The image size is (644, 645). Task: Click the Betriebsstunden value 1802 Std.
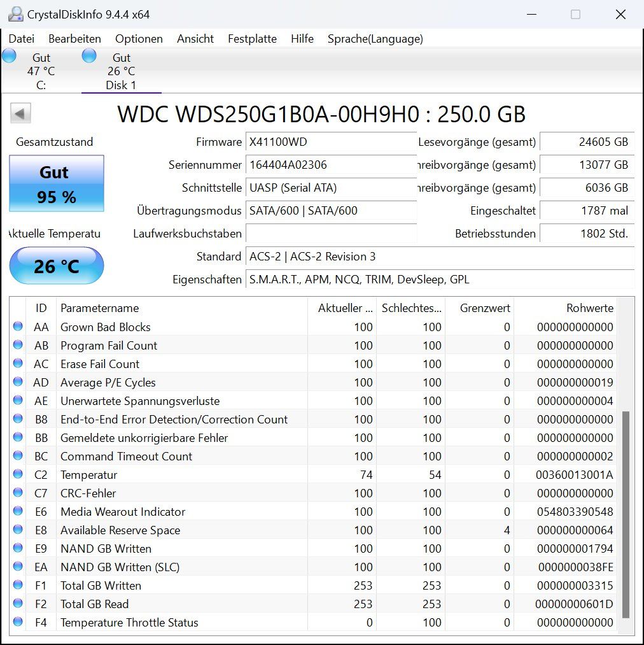[x=587, y=234]
